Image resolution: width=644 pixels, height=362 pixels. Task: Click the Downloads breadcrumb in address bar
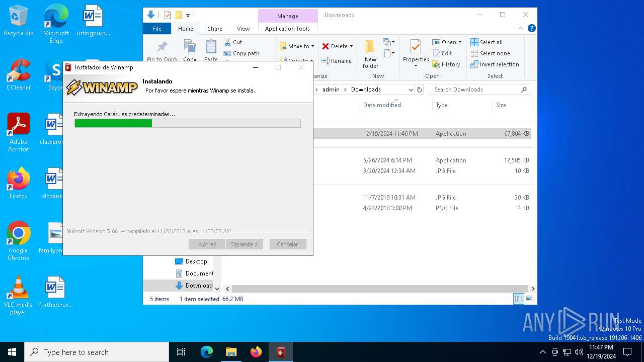(366, 89)
